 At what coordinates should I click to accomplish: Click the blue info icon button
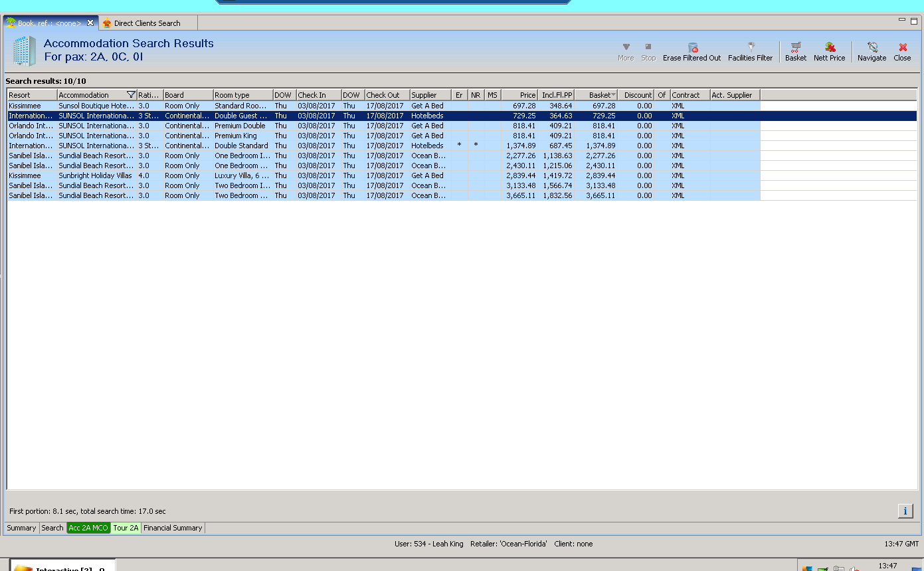905,511
